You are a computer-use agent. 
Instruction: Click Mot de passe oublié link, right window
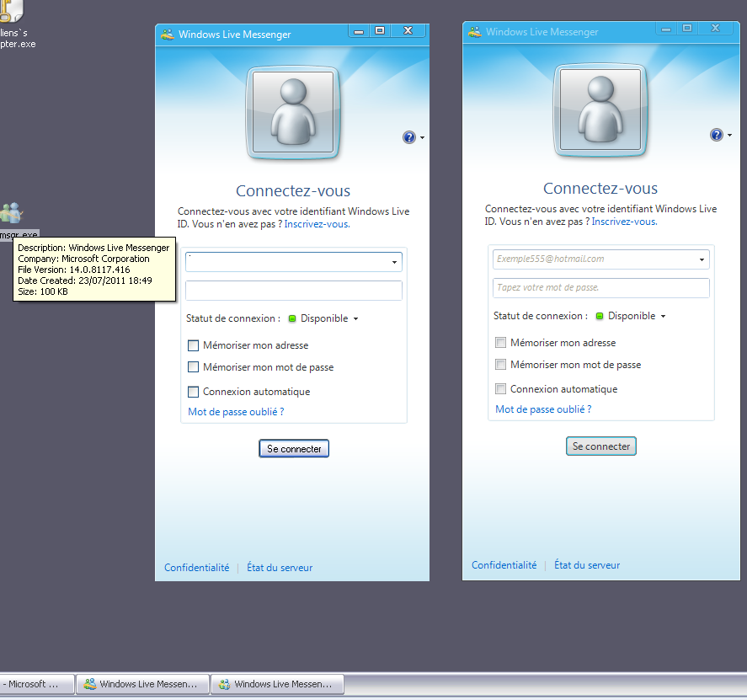click(x=543, y=409)
